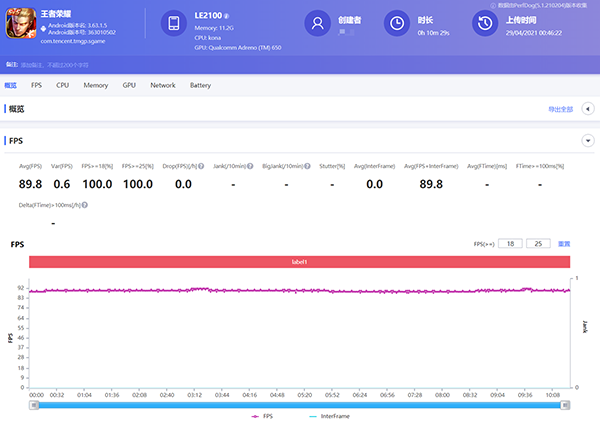Click the FPS threshold field showing 18
600x428 pixels.
(510, 243)
